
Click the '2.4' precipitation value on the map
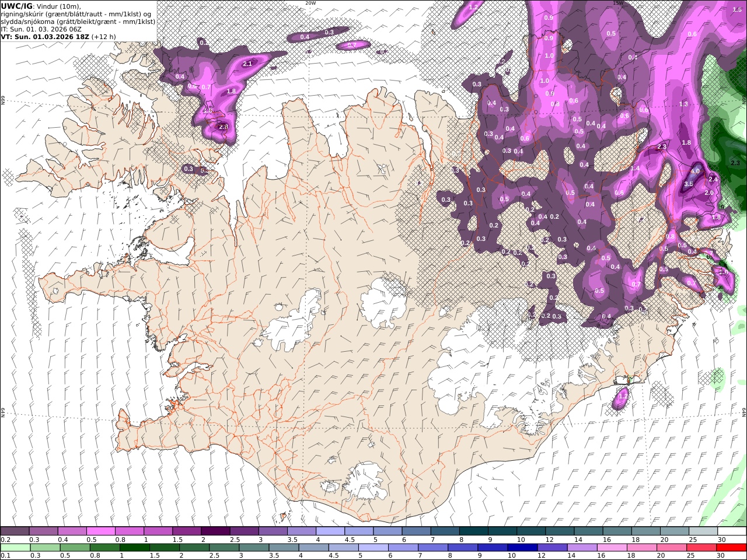point(713,178)
